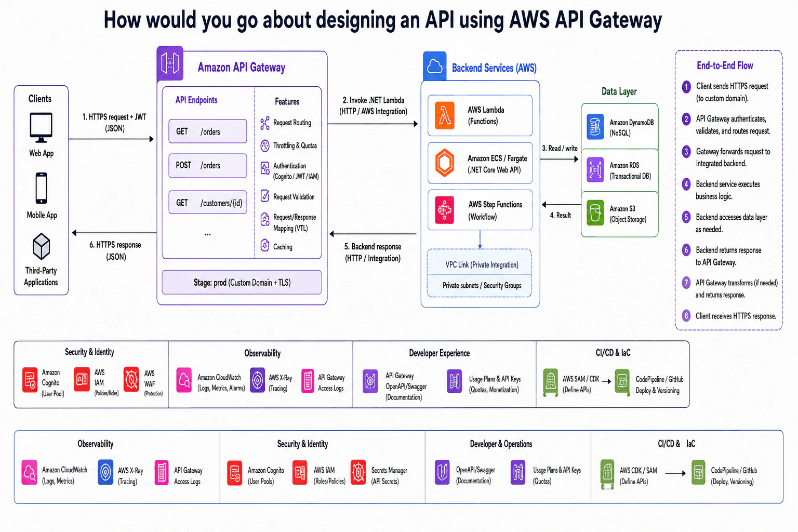Click the icon beside CodePipeline Deploy & Versioning
Viewport: 798px width, 532px height.
pyautogui.click(x=622, y=382)
